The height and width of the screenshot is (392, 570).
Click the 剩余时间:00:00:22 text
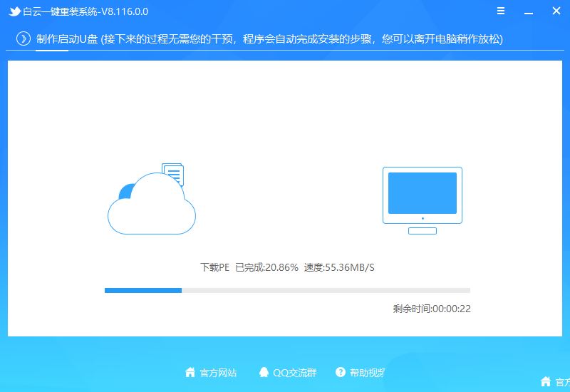(x=432, y=309)
